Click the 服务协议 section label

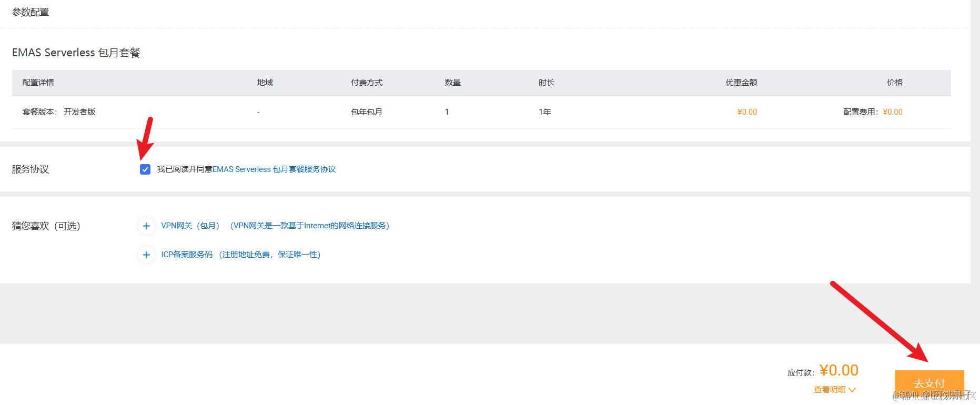[31, 169]
